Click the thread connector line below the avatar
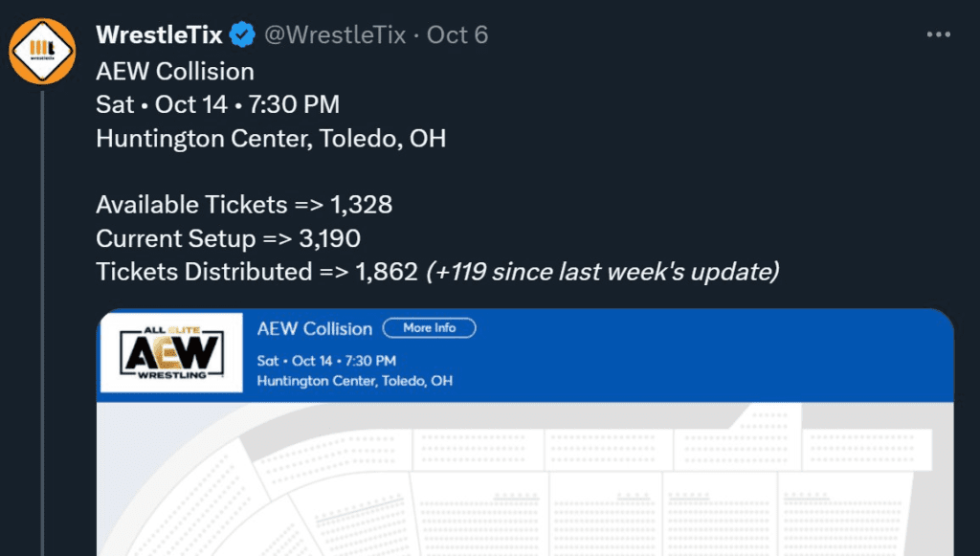 [42, 316]
